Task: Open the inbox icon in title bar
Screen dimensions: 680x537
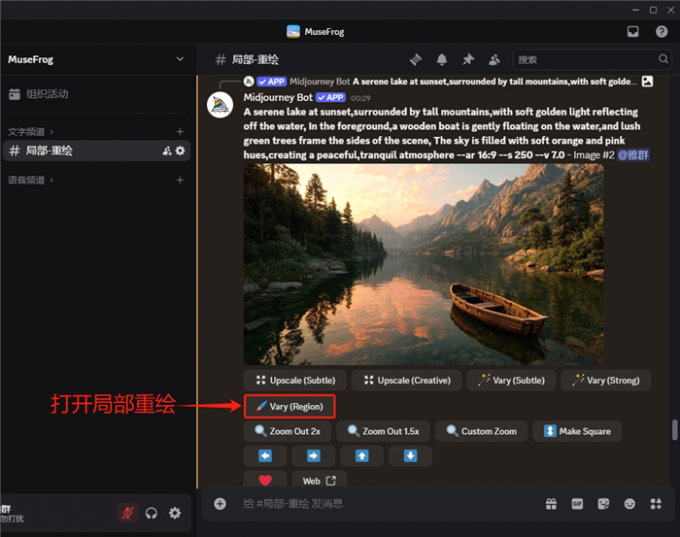Action: 633,32
